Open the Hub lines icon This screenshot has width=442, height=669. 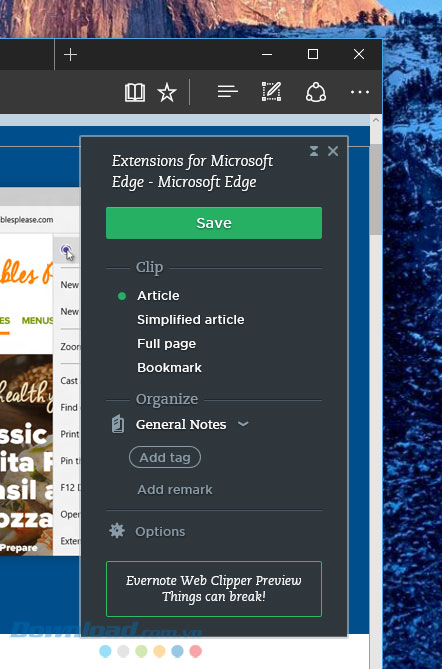tap(227, 92)
